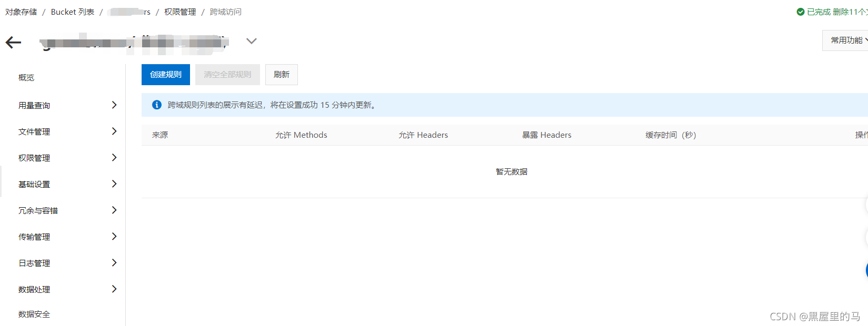Refresh the list with 刷新 button
This screenshot has height=326, width=868.
point(282,75)
